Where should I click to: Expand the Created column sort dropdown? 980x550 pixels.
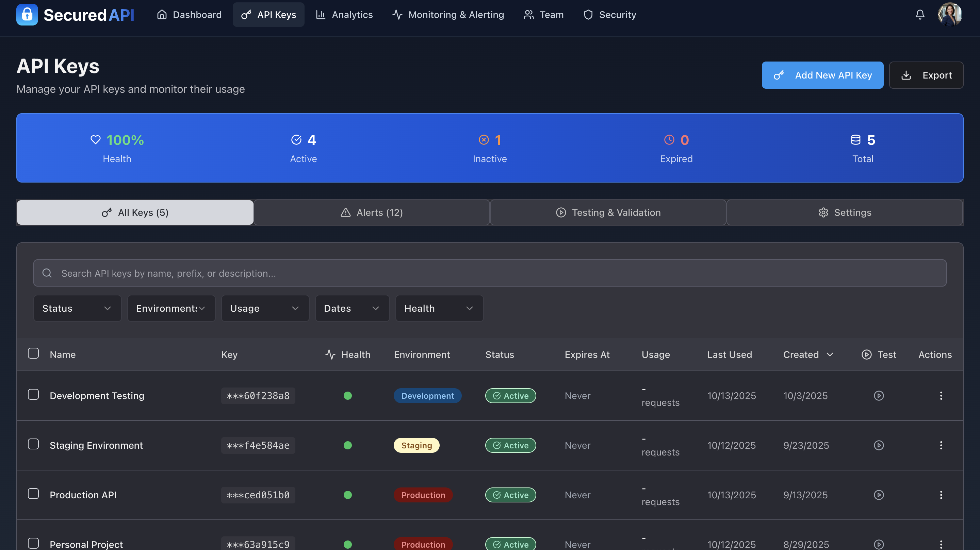point(830,354)
